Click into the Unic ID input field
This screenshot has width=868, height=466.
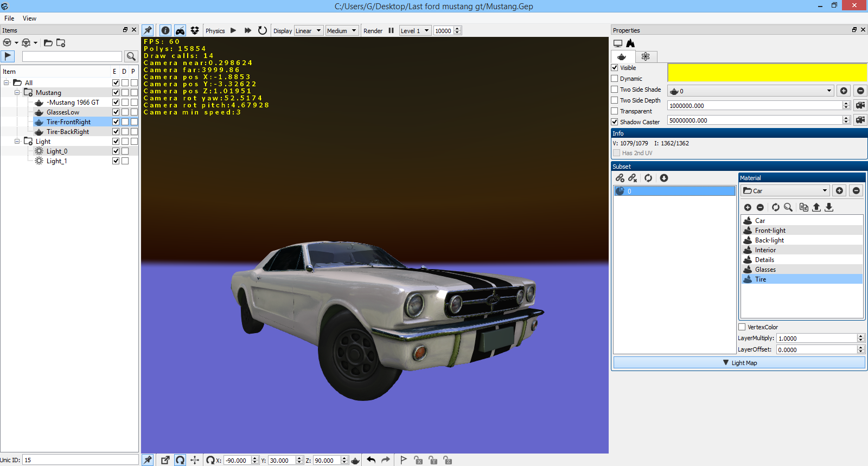click(80, 460)
